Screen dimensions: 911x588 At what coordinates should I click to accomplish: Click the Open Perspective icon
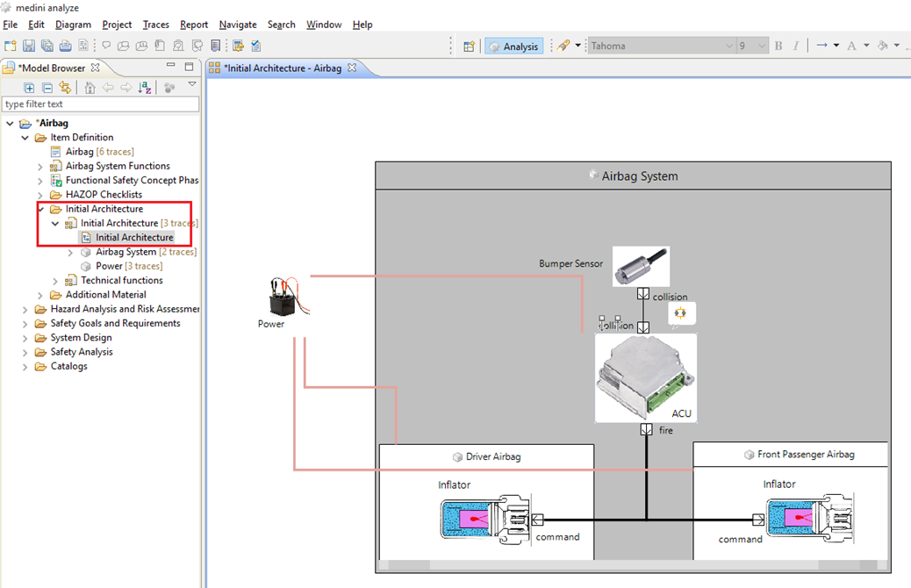[x=469, y=47]
